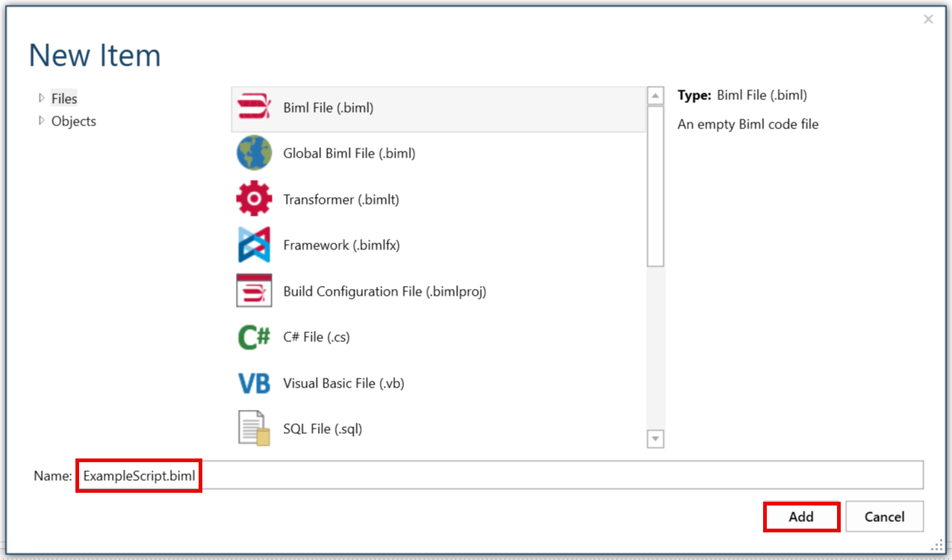952x560 pixels.
Task: Select the Biml File icon
Action: click(x=254, y=108)
